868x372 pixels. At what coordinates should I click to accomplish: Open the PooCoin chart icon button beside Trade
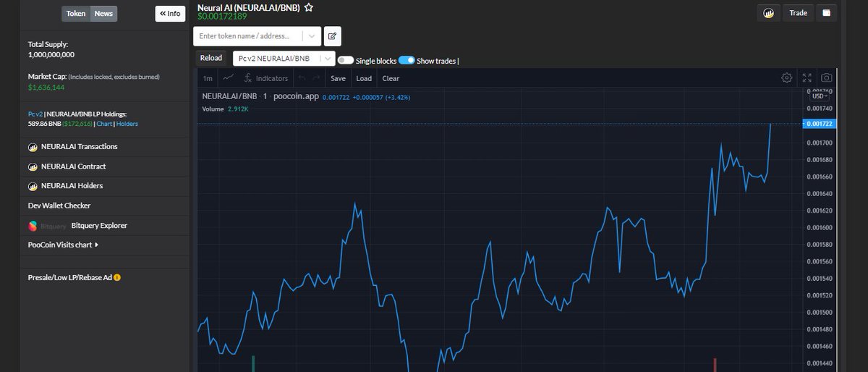(769, 13)
